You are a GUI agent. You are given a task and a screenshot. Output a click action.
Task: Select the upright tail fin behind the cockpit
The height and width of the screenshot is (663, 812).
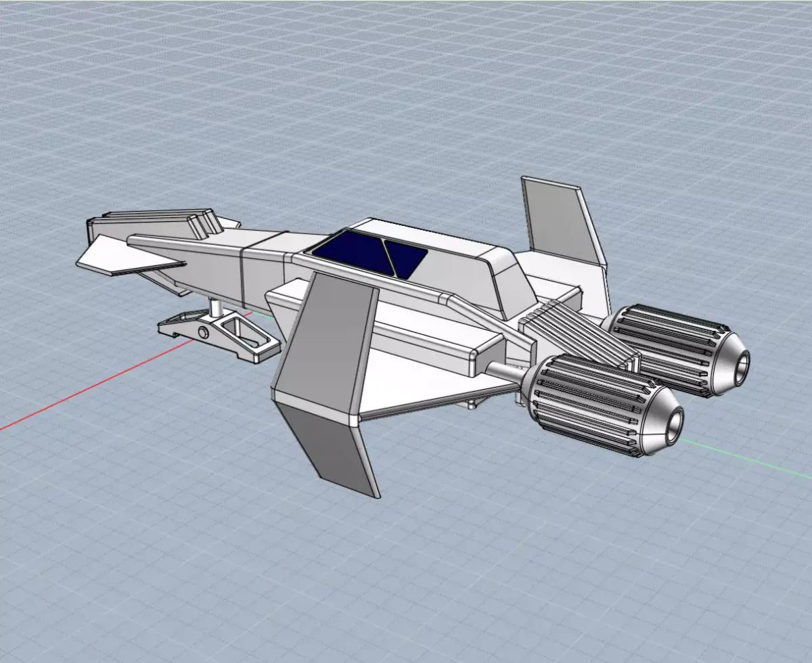point(563,220)
